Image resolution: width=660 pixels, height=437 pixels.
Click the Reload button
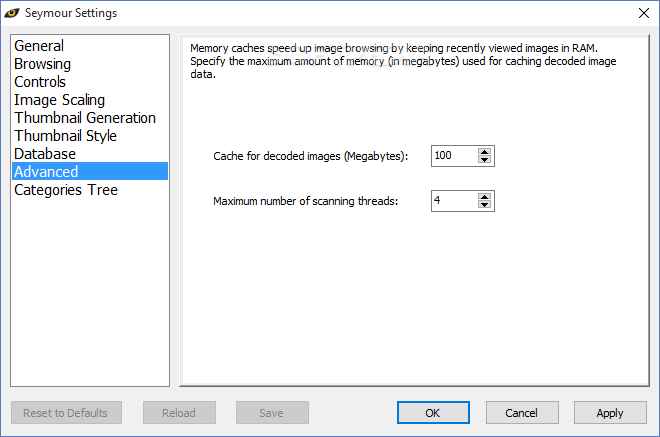179,413
